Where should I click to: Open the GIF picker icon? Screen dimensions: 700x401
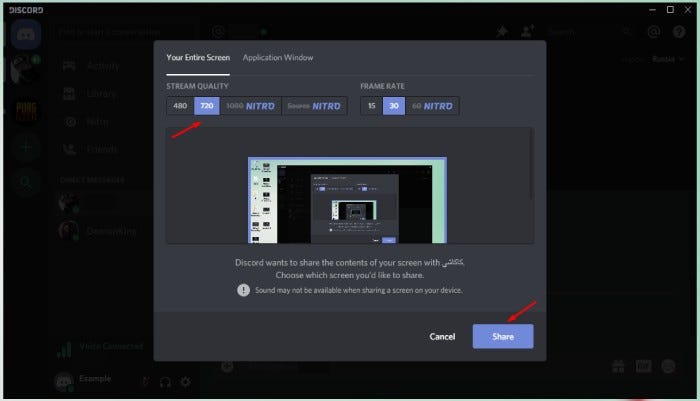(643, 367)
